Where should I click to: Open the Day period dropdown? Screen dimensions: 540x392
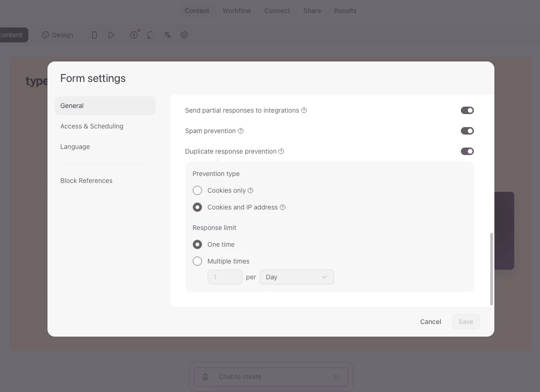click(x=297, y=277)
